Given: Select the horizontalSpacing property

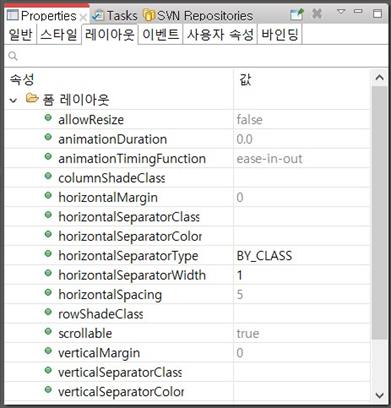Looking at the screenshot, I should click(110, 295).
